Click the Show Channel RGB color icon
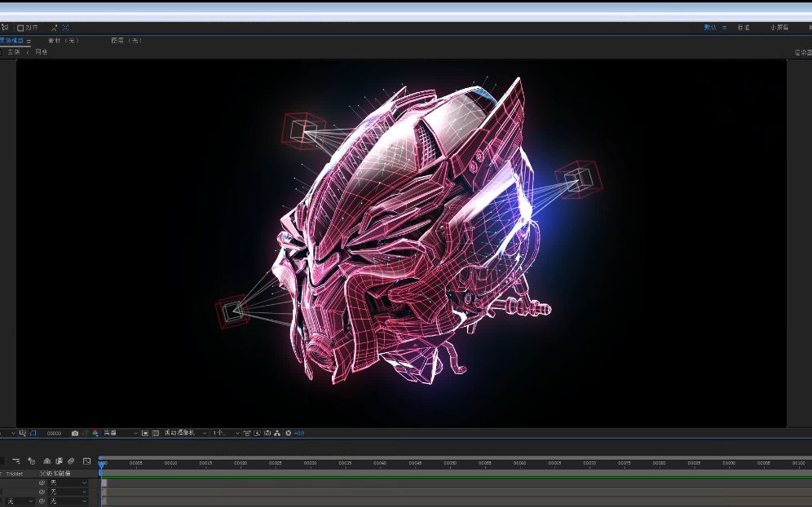This screenshot has height=507, width=812. pos(95,433)
